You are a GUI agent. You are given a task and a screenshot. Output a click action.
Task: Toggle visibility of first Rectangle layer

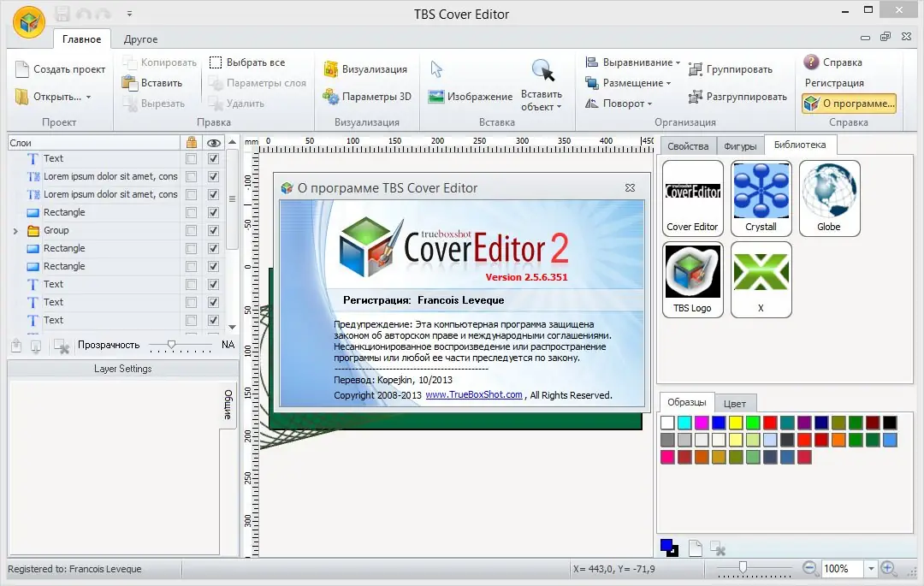coord(213,213)
